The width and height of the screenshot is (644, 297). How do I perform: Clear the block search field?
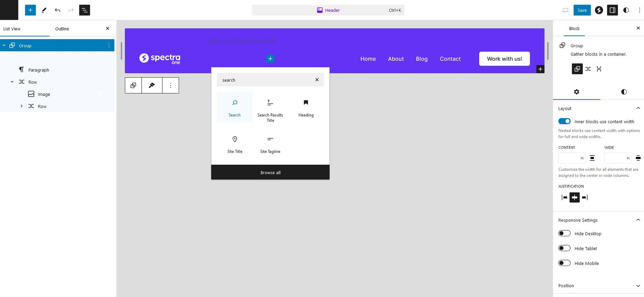pos(317,80)
